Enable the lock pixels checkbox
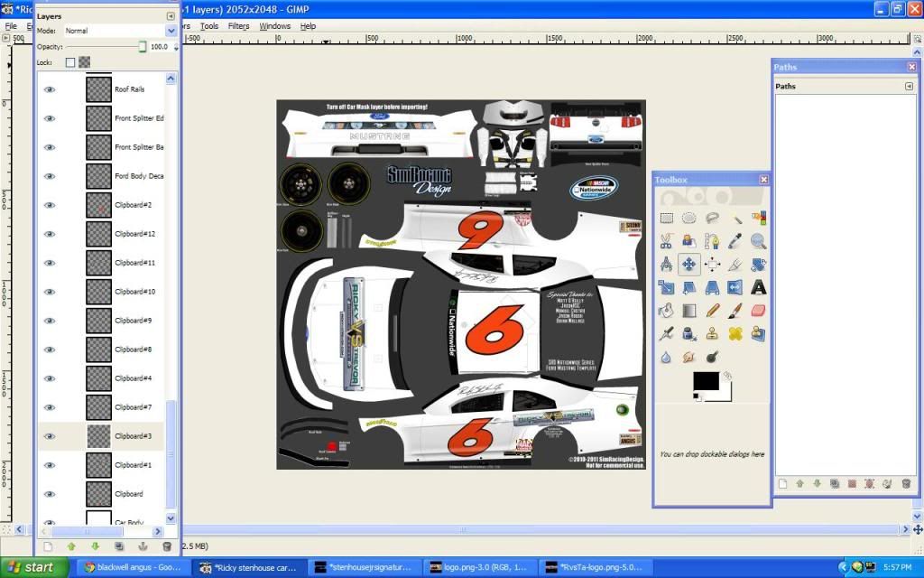The image size is (924, 578). (70, 62)
